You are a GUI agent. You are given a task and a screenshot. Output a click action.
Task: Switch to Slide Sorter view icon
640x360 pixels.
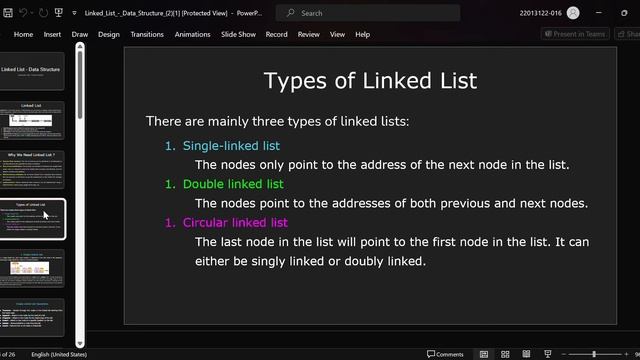505,354
